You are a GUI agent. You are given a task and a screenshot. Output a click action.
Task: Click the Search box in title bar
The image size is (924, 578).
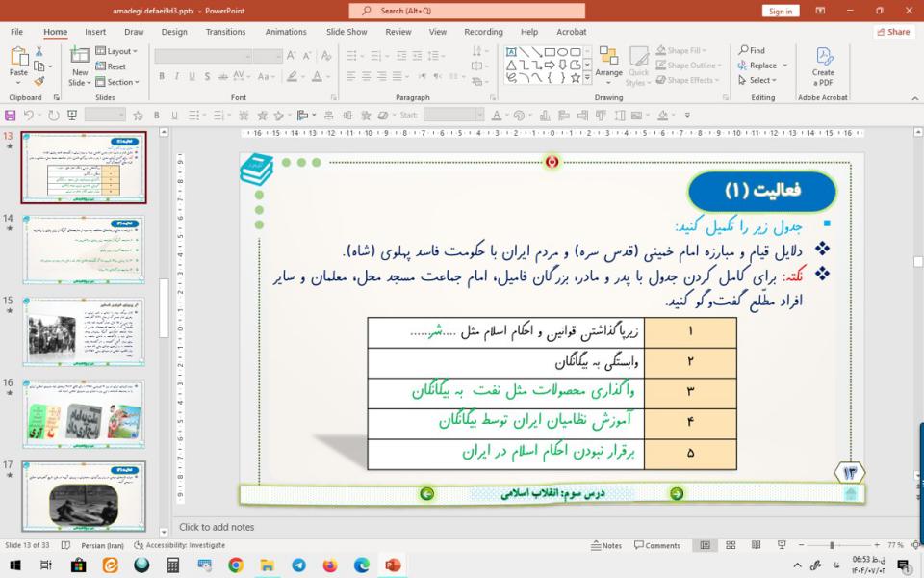[467, 11]
